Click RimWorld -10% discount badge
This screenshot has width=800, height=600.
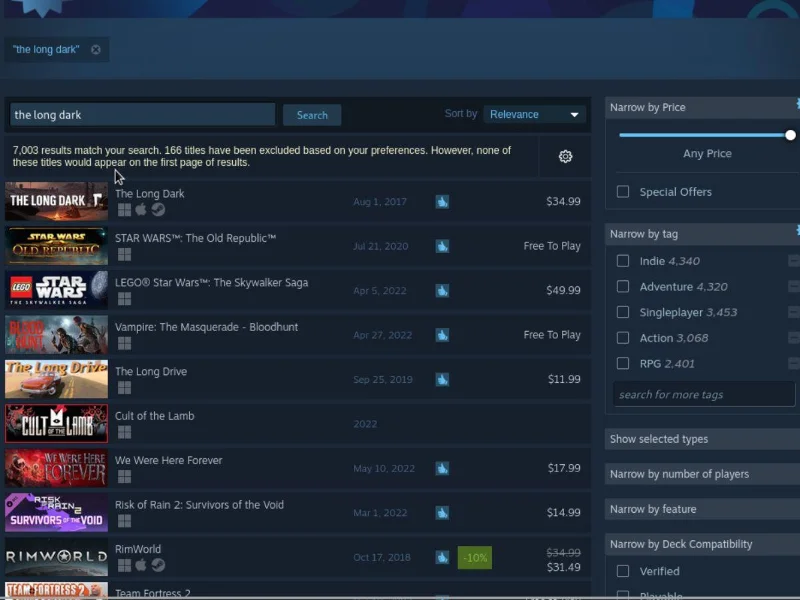(x=474, y=558)
